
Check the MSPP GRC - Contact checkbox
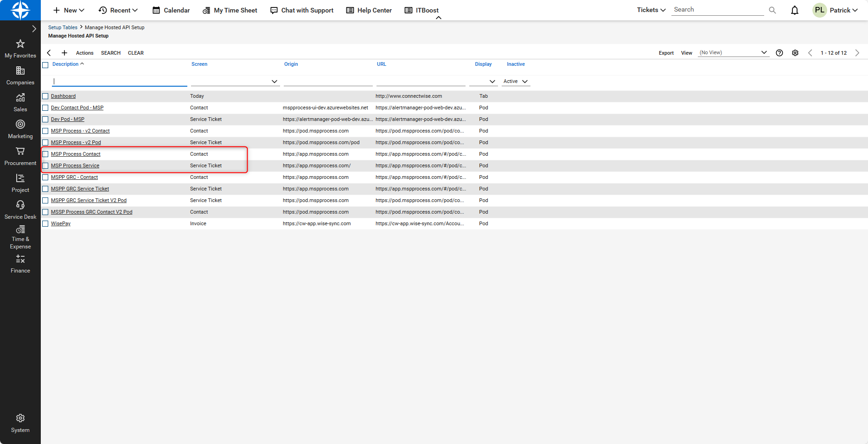tap(45, 178)
